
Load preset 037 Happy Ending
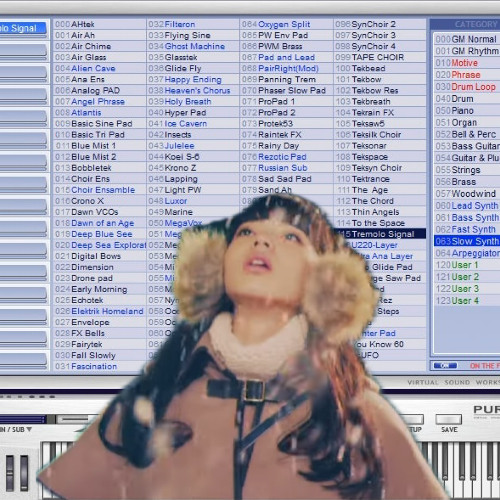[193, 80]
